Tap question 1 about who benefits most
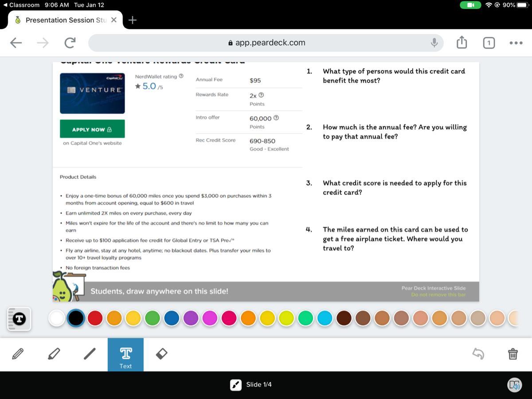Screen dimensions: 532x399 (394, 76)
